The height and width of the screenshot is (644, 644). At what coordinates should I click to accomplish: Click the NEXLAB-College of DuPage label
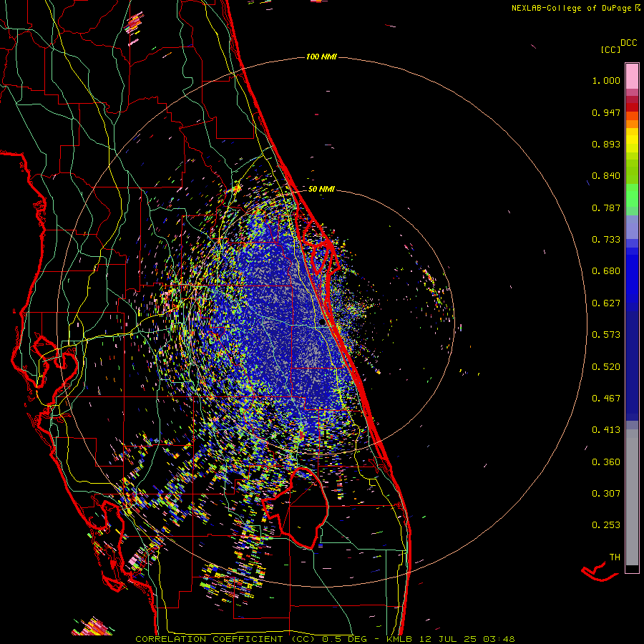tap(572, 8)
